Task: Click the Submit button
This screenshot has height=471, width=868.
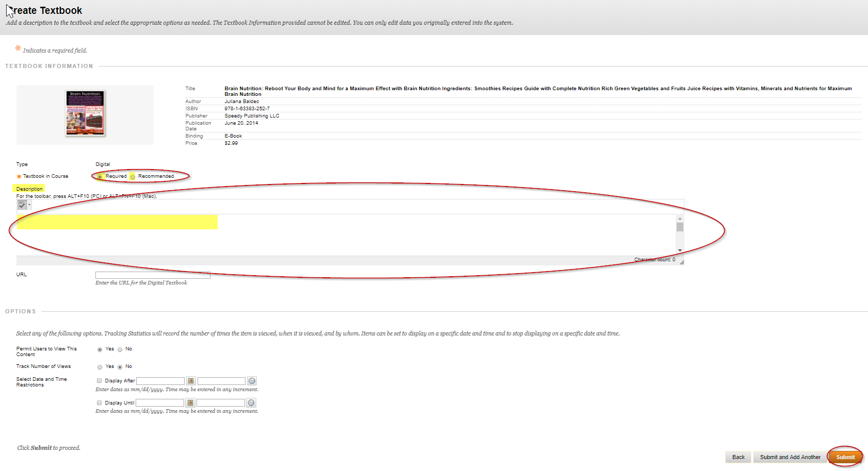Action: click(x=845, y=457)
